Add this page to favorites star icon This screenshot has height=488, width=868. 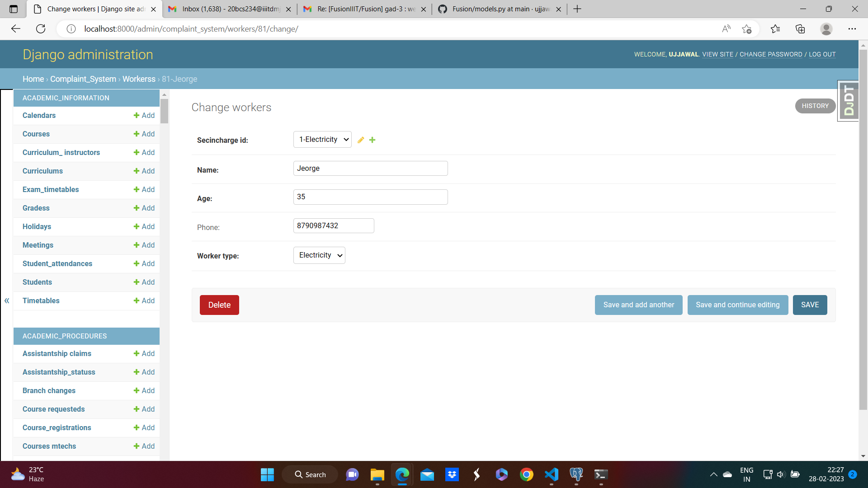746,29
